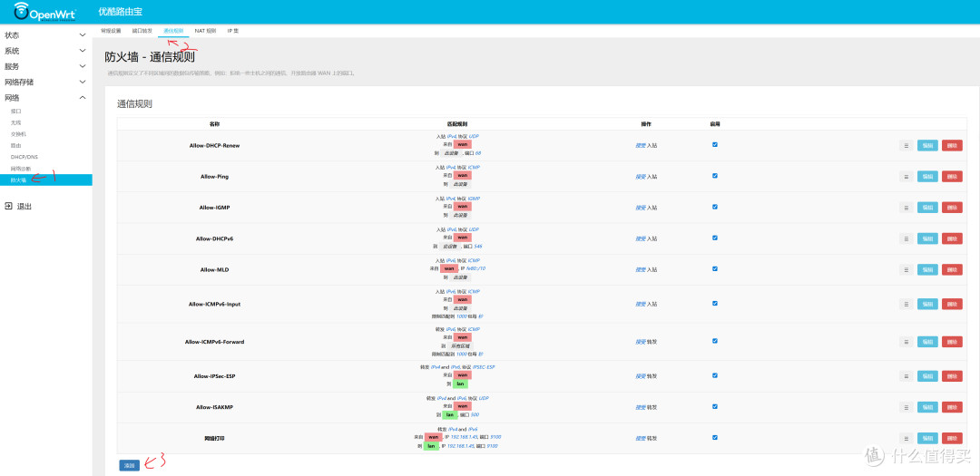Click the reorder handle in Allow-ICMPv6-Input row
The width and height of the screenshot is (980, 476).
(x=906, y=305)
